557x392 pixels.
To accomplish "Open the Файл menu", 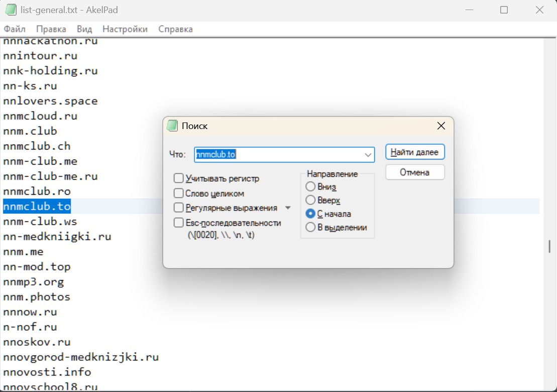I will [x=15, y=29].
